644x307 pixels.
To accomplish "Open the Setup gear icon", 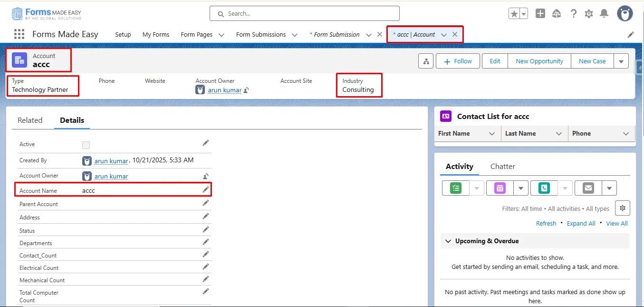I will coord(589,14).
